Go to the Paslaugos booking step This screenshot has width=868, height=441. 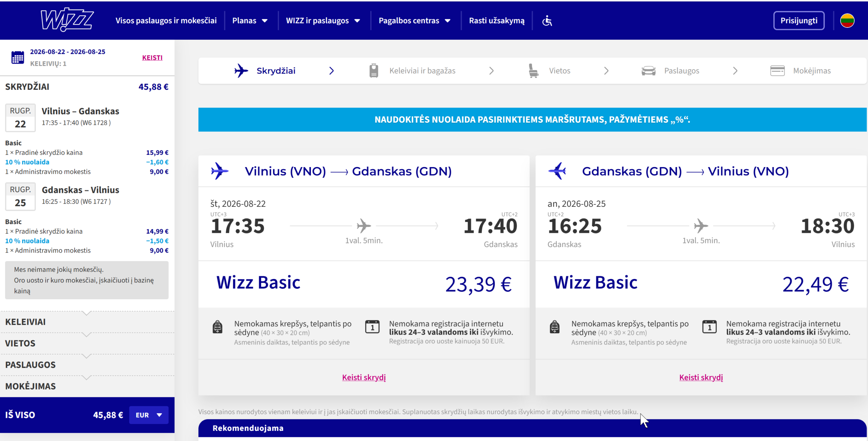coord(670,71)
